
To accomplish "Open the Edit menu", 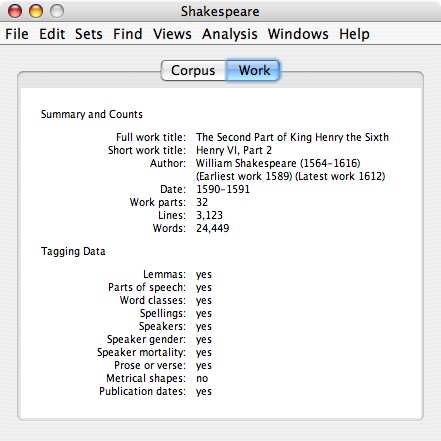I will [52, 34].
